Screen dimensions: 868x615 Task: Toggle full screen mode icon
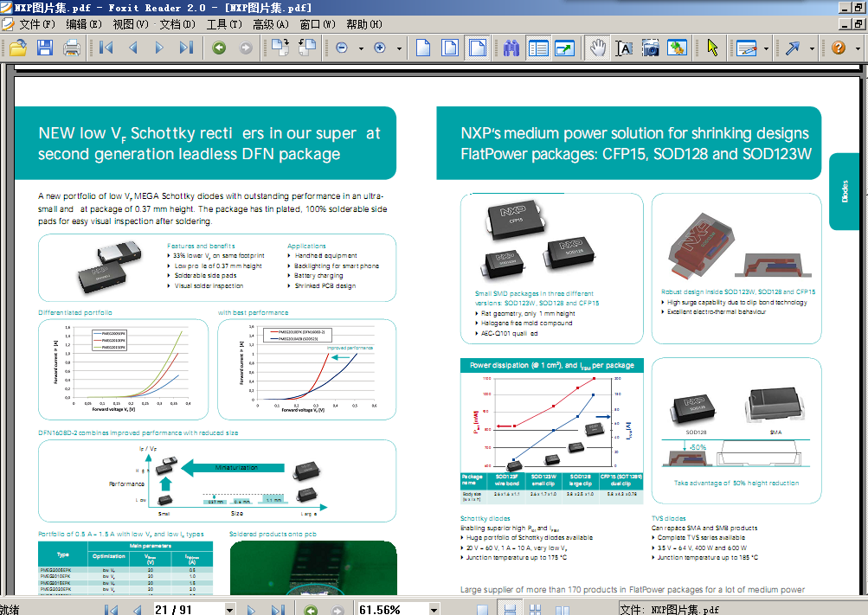click(564, 48)
